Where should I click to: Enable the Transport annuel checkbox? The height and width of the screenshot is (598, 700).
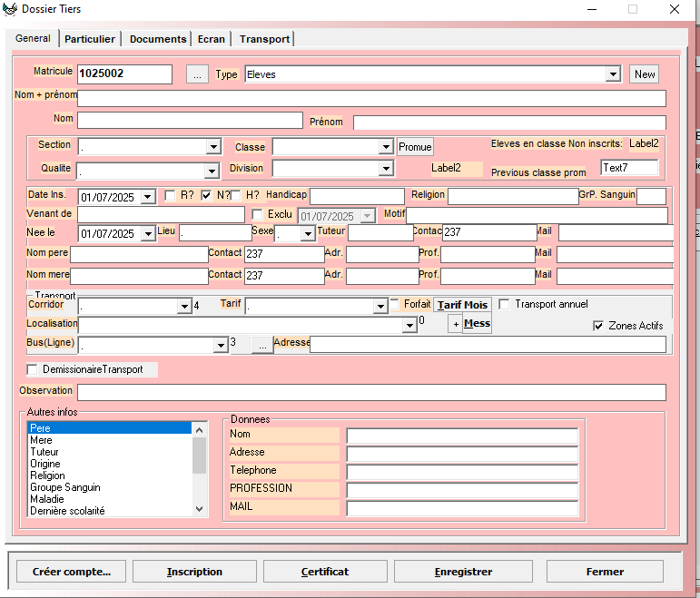[x=505, y=304]
